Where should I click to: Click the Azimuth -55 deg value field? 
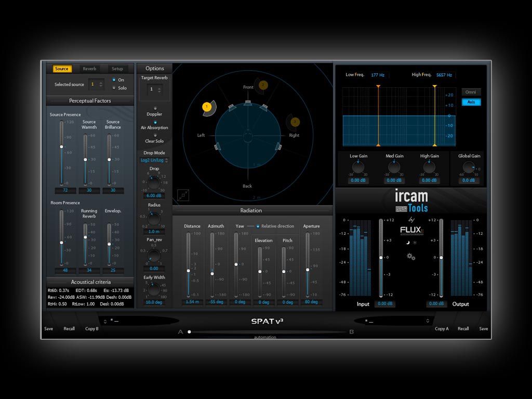tap(216, 302)
